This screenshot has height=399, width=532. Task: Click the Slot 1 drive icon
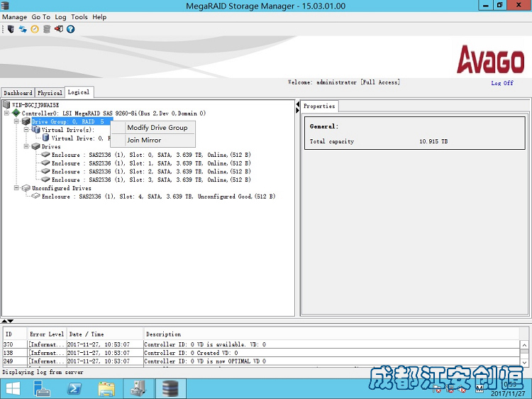pyautogui.click(x=45, y=163)
